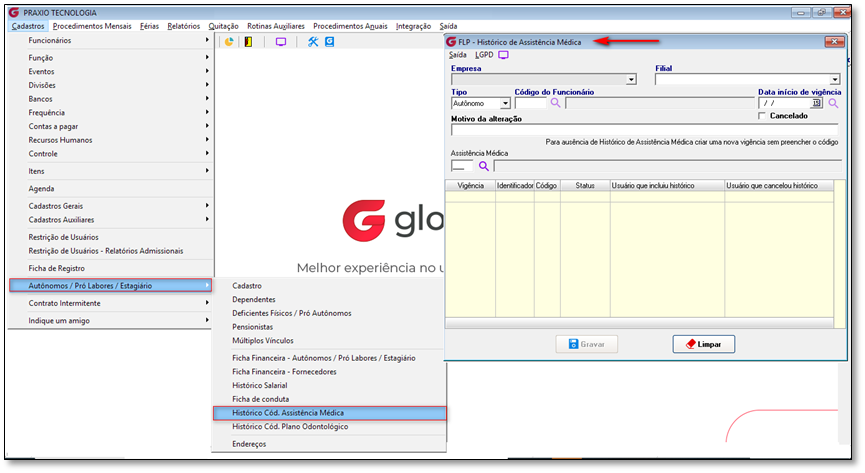865x473 pixels.
Task: Click the Motivo da alteração text field
Action: 644,130
